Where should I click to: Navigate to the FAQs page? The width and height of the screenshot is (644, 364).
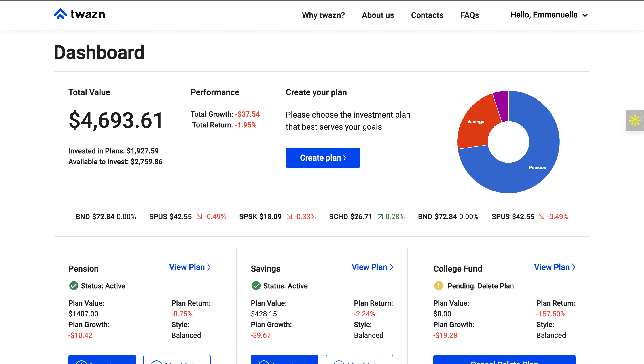(470, 15)
